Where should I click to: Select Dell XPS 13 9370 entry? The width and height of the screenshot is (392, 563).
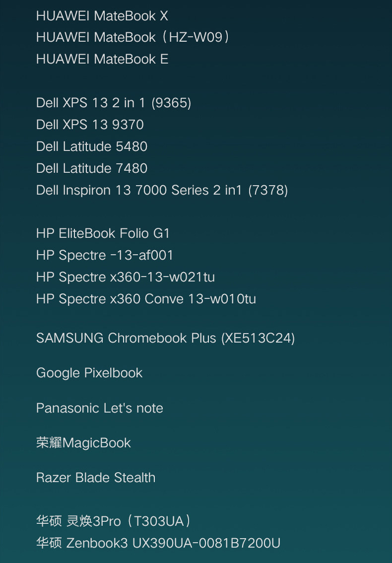click(x=90, y=125)
